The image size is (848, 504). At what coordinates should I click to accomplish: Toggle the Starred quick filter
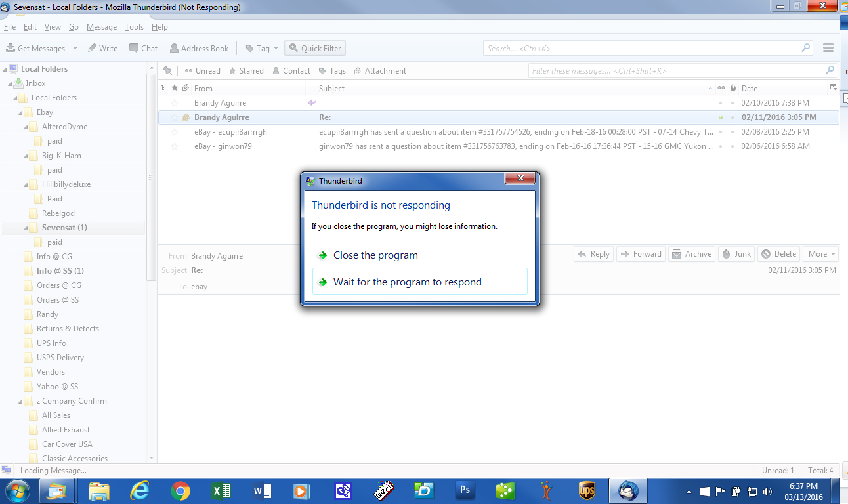[246, 70]
